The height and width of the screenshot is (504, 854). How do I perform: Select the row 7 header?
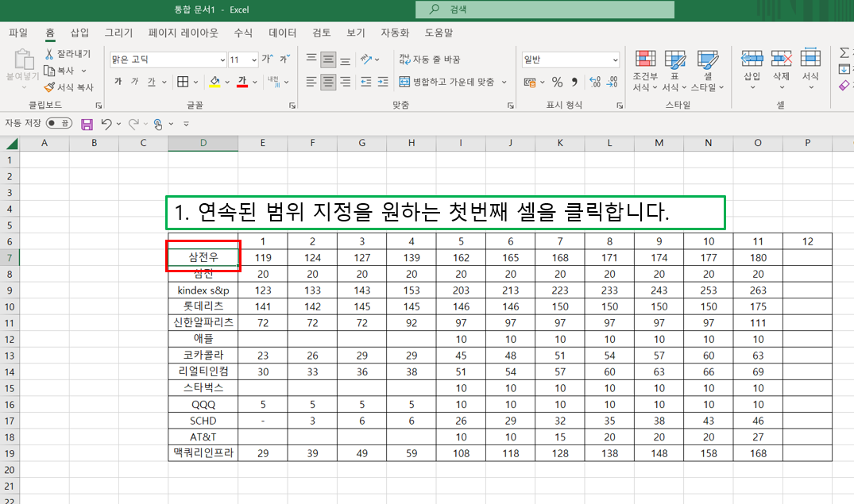tap(10, 257)
